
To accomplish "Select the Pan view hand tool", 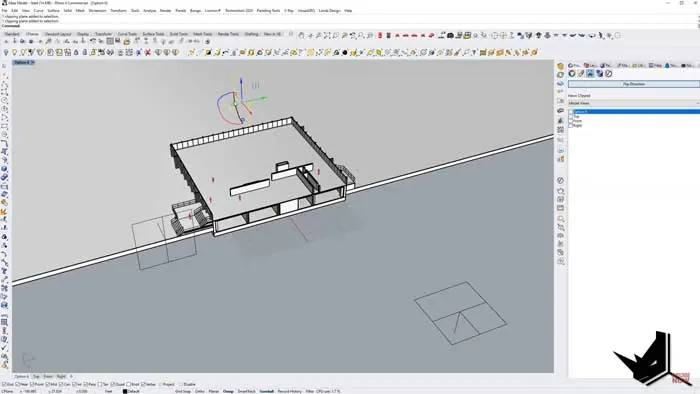I will pos(301,36).
